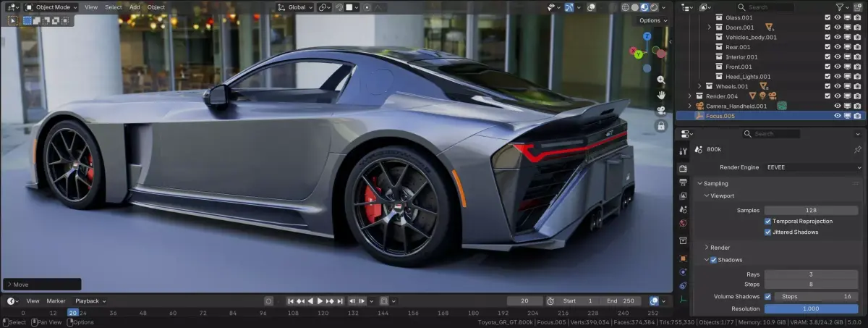Open the Output properties tab
Screen dimensions: 868x328
click(x=683, y=182)
